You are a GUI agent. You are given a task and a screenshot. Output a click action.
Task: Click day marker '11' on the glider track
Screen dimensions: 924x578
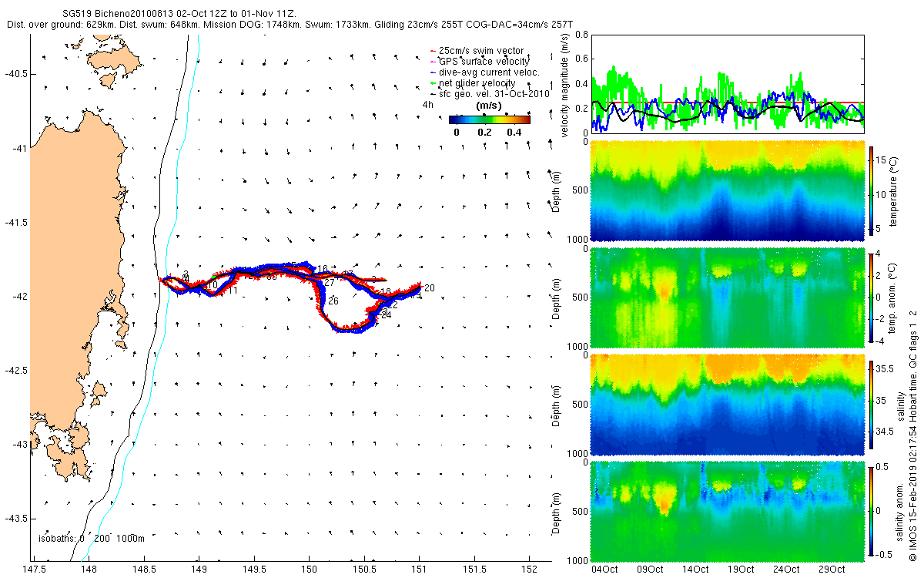coord(232,291)
